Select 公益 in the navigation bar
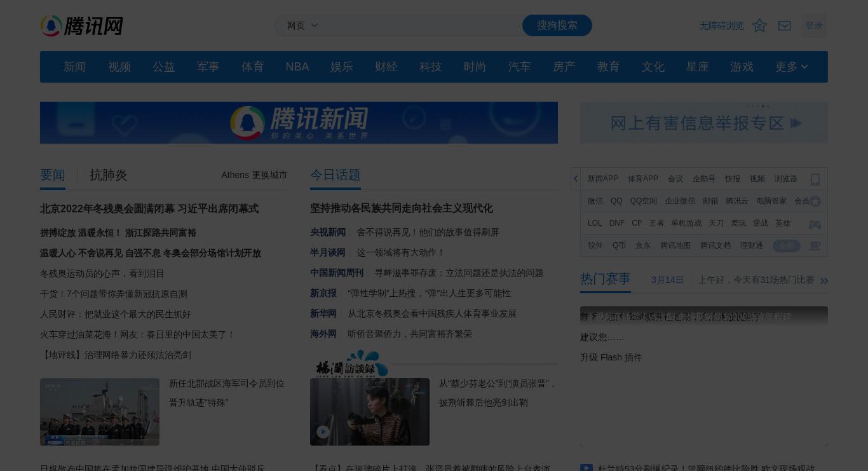 click(164, 67)
